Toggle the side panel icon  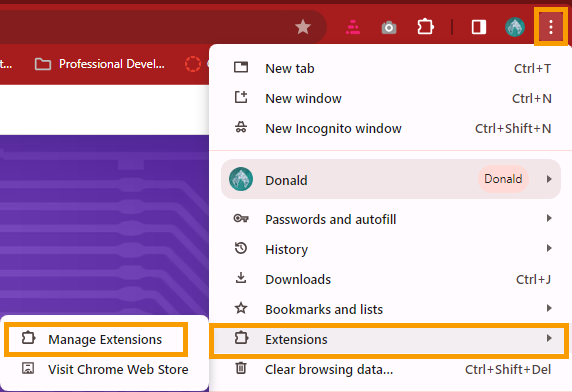(479, 27)
